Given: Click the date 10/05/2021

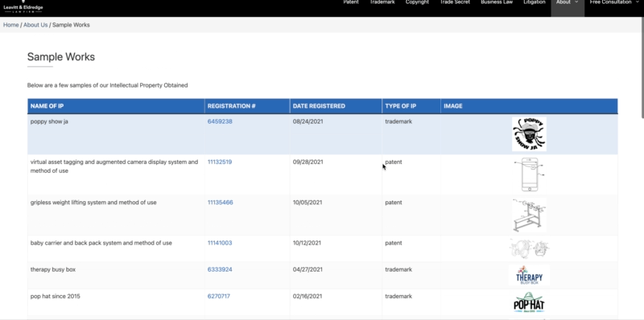Looking at the screenshot, I should click(x=308, y=203).
